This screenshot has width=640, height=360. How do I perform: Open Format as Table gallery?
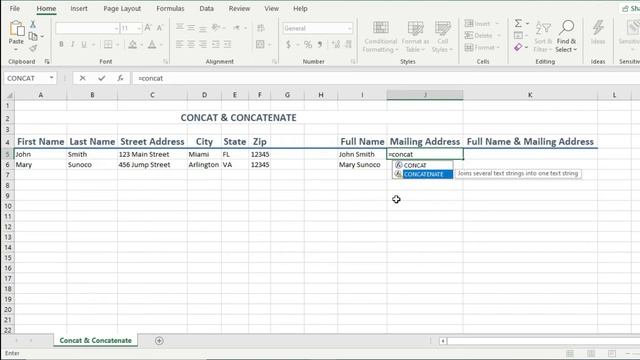(x=415, y=36)
